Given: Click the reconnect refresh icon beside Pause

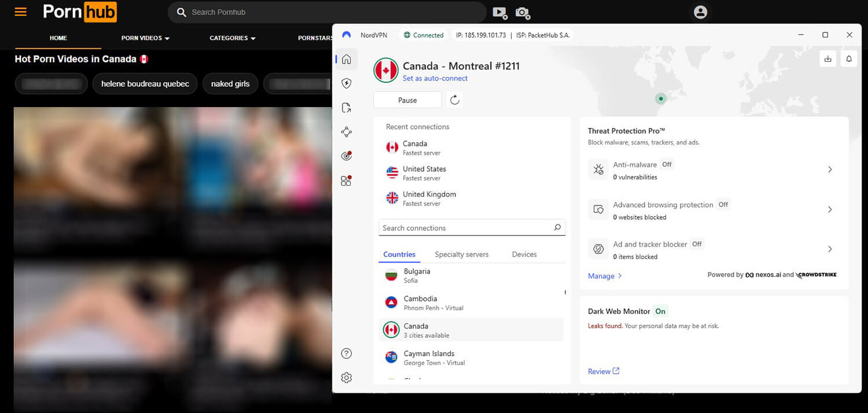Looking at the screenshot, I should [455, 100].
